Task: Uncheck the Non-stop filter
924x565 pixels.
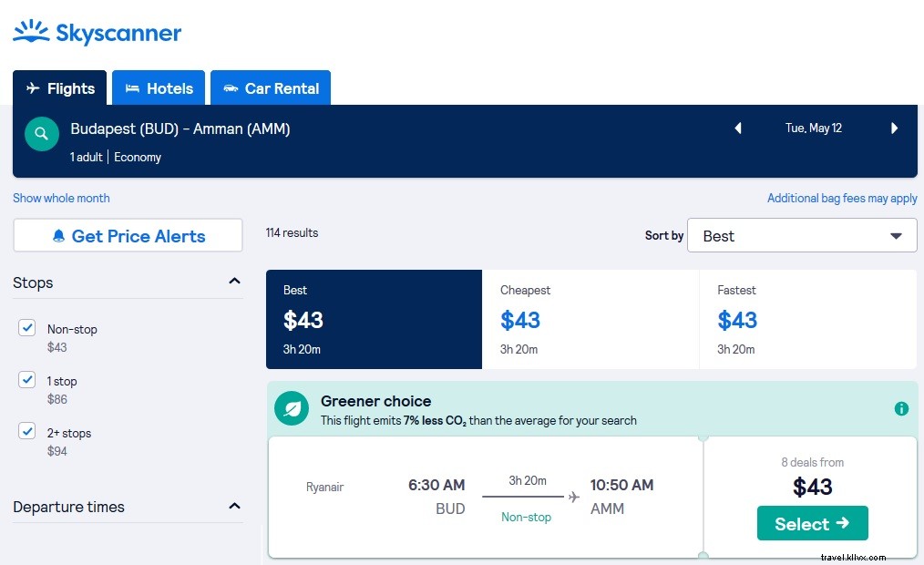Action: tap(26, 327)
